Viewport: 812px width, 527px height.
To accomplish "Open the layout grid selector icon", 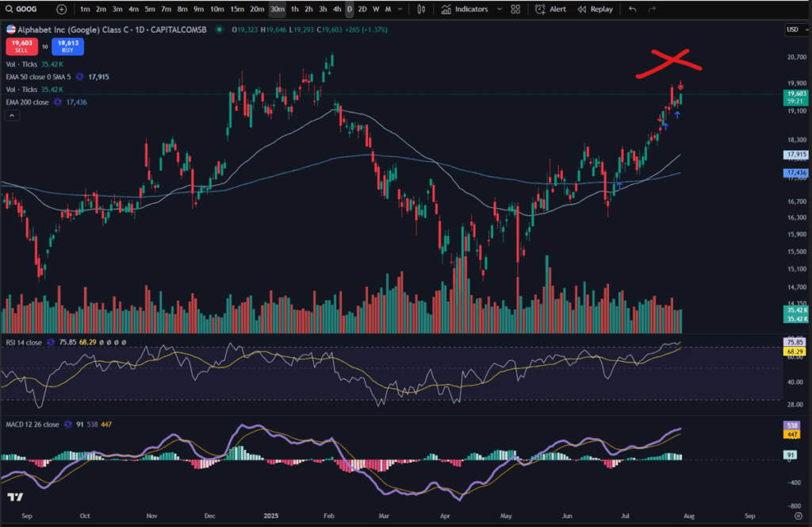I will pos(515,10).
